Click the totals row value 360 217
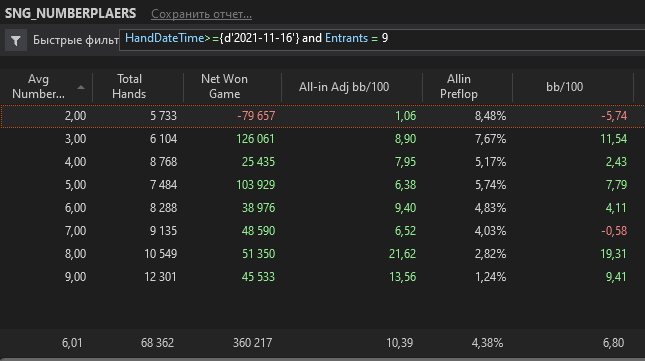The height and width of the screenshot is (361, 645). point(252,343)
